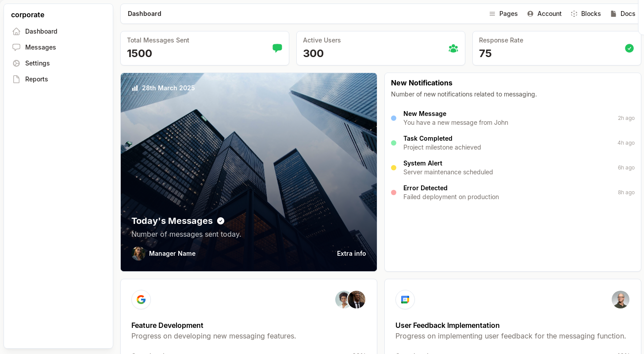This screenshot has width=644, height=354.
Task: Open the Blocks menu in header
Action: pos(586,14)
